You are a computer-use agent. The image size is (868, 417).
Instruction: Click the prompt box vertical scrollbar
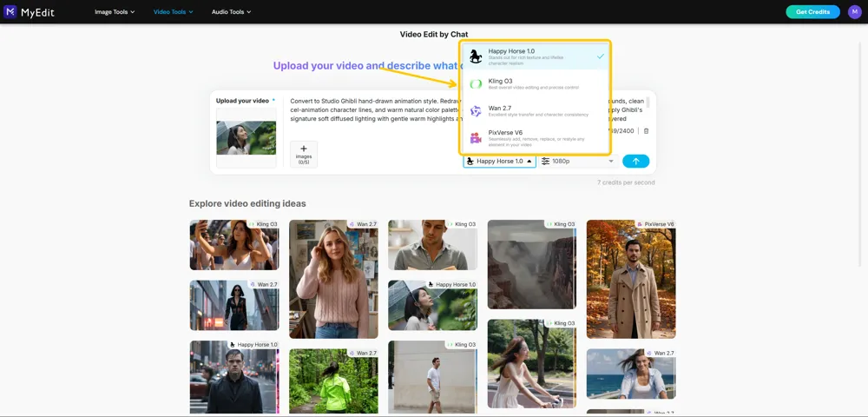648,103
